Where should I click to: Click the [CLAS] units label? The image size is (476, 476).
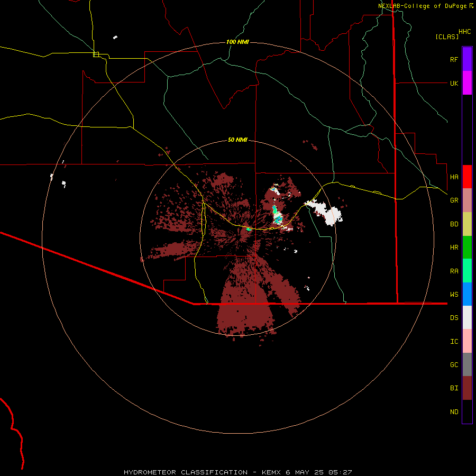447,36
